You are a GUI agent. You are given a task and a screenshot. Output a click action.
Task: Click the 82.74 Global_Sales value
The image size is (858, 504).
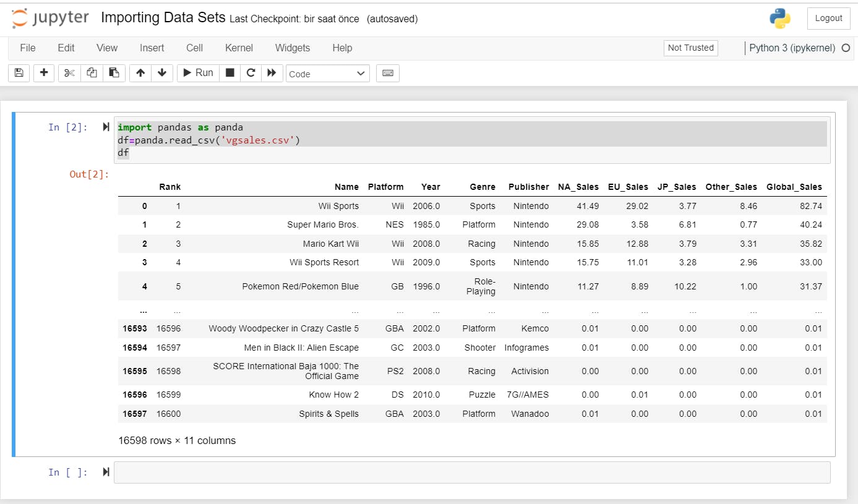coord(810,206)
